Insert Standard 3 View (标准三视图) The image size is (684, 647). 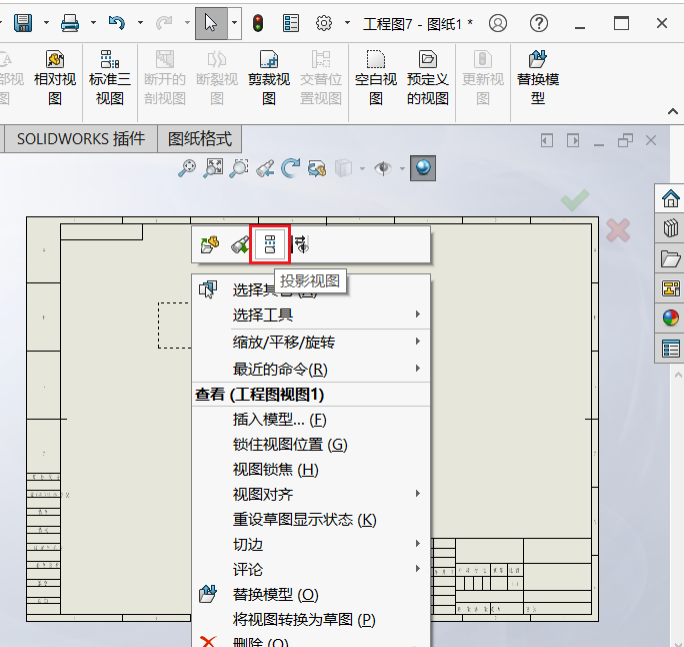point(109,78)
